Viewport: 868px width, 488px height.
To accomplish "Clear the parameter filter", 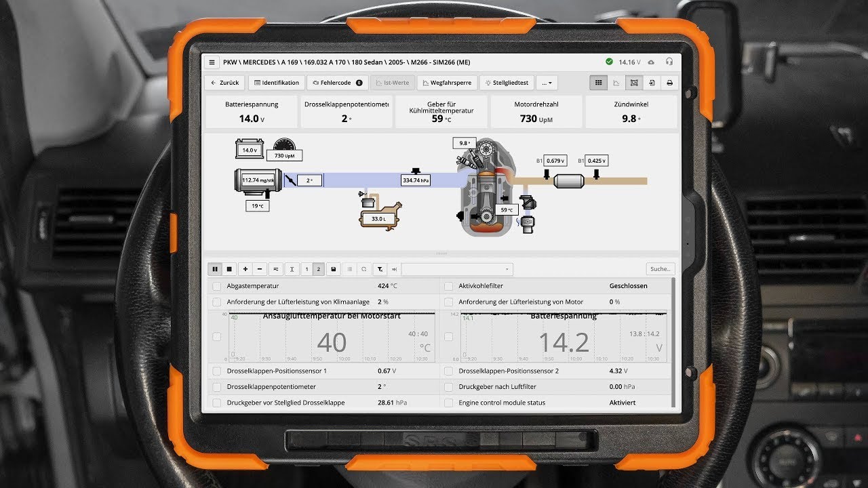I will point(380,269).
